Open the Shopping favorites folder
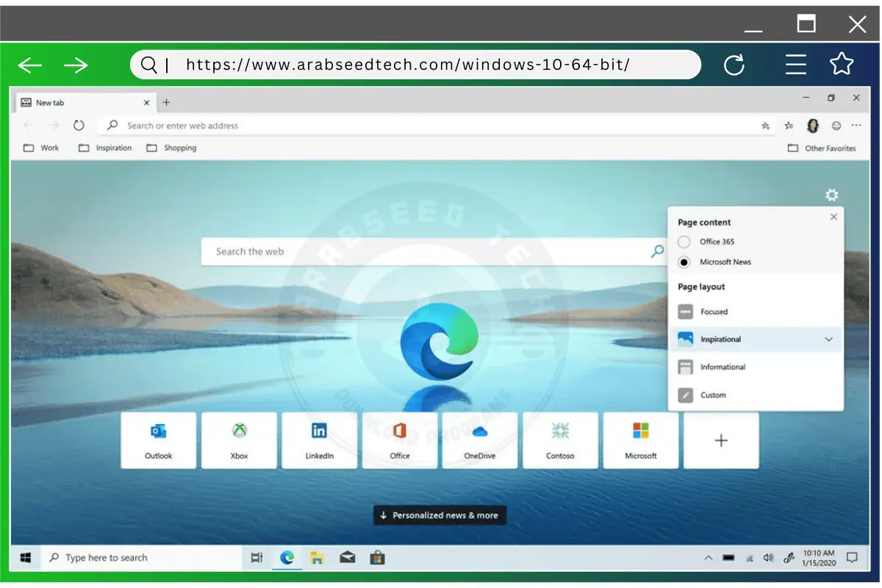Screen dimensions: 882x588 pos(171,148)
